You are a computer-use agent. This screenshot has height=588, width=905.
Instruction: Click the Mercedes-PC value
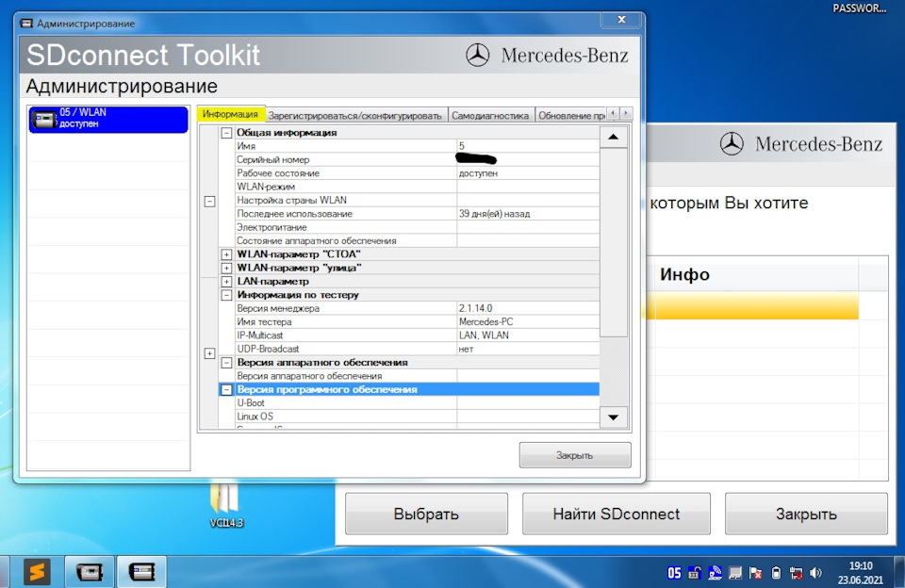point(486,322)
